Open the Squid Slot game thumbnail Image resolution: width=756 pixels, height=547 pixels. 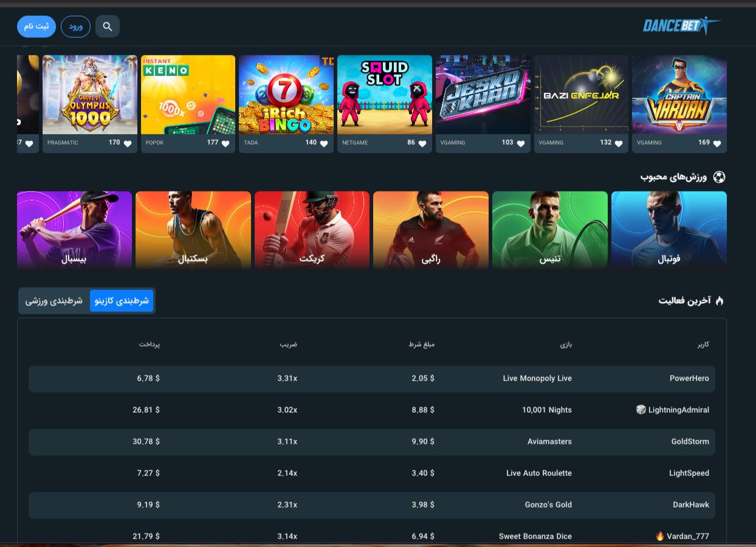click(x=385, y=95)
